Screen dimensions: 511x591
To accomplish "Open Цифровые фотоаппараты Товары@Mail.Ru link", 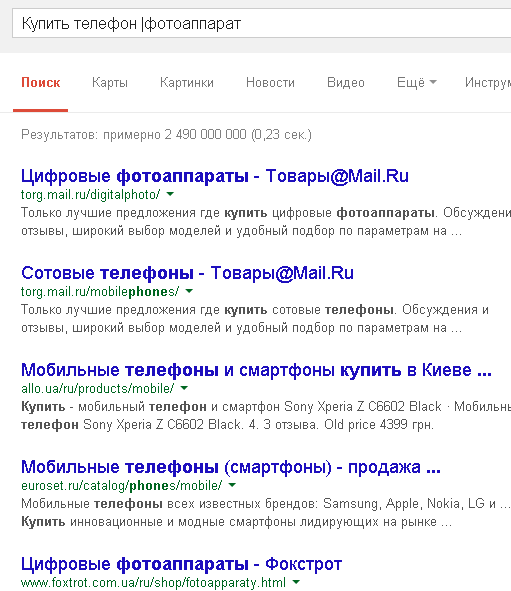I will pos(215,176).
